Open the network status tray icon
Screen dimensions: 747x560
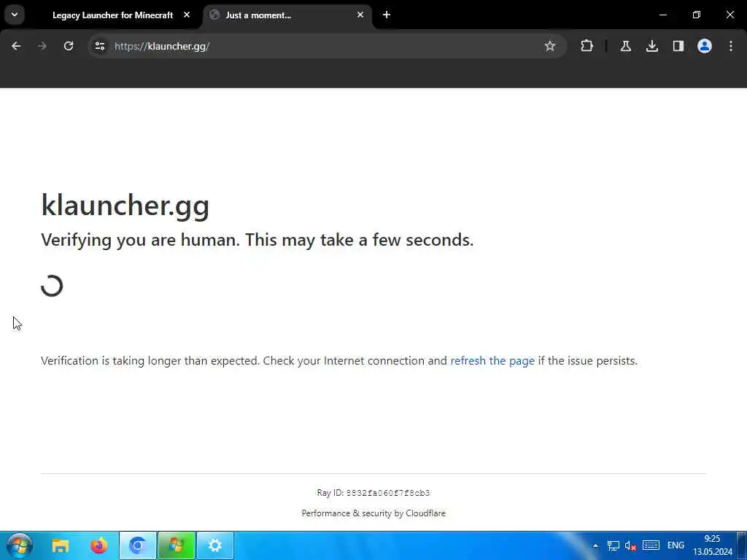(x=613, y=545)
